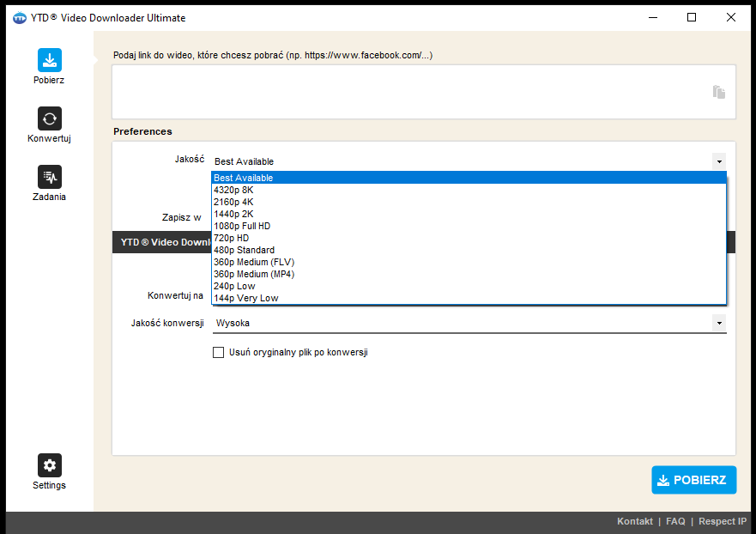Open the FAQ link in footer
The width and height of the screenshot is (756, 534).
(x=675, y=521)
